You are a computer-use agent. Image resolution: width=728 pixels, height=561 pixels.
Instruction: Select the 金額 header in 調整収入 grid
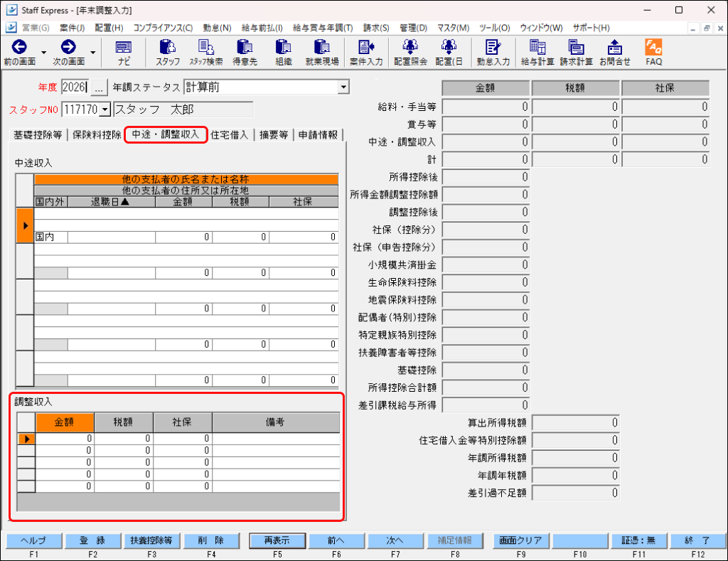65,422
